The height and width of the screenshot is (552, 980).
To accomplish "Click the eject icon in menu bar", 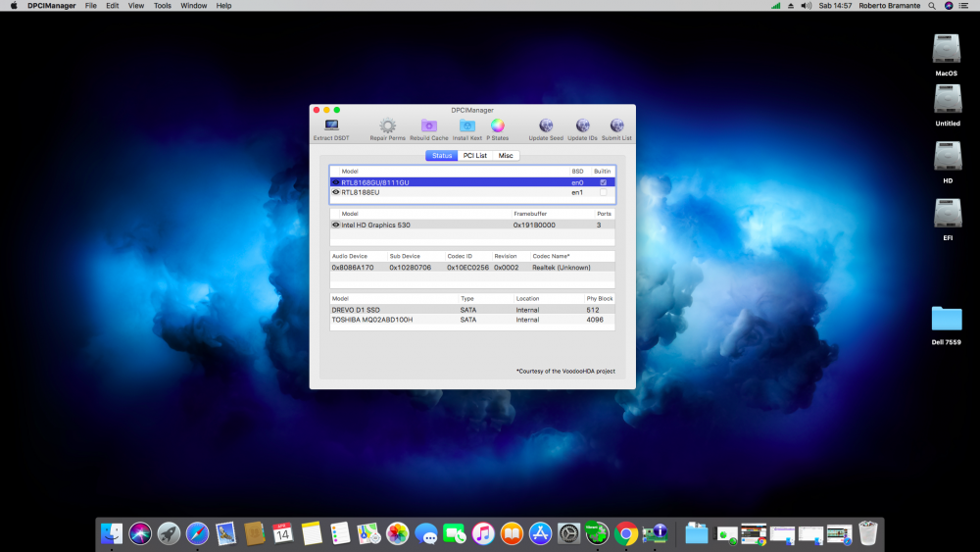I will (791, 6).
